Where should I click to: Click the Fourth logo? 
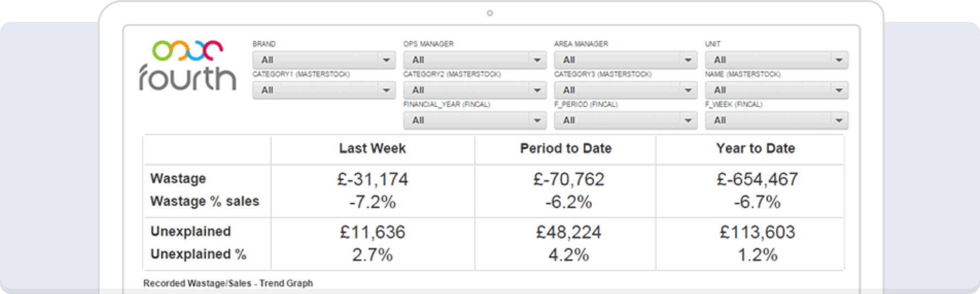click(187, 65)
